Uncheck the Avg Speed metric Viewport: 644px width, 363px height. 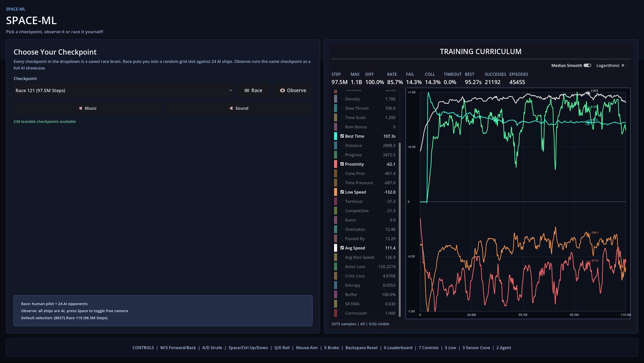point(342,248)
